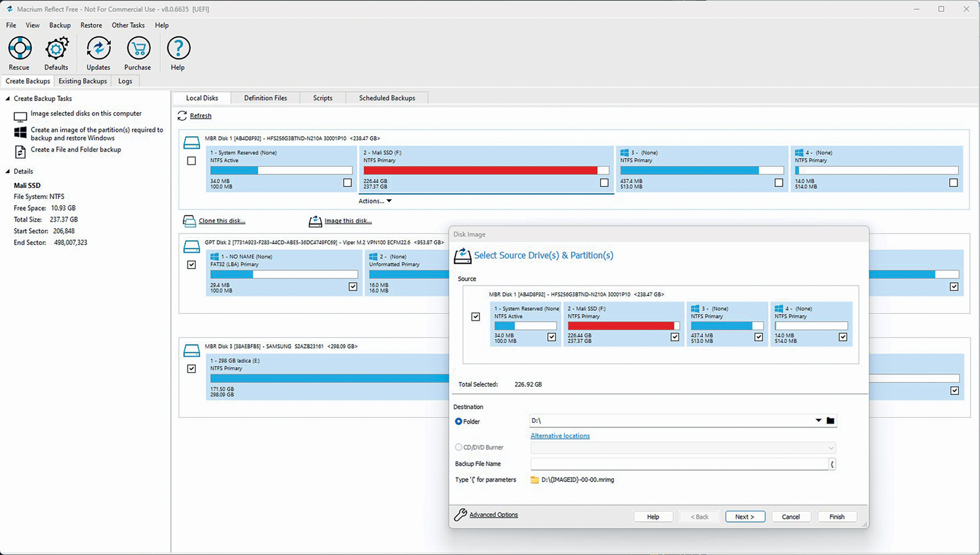The width and height of the screenshot is (980, 555).
Task: Open the Defaults gear icon
Action: 56,48
